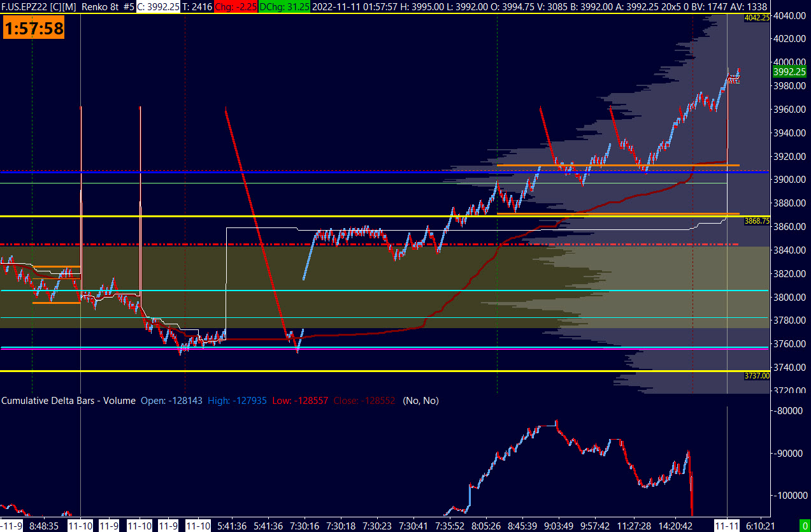This screenshot has width=811, height=532.
Task: Select the F.US.EPZ22 symbol label
Action: coord(23,6)
